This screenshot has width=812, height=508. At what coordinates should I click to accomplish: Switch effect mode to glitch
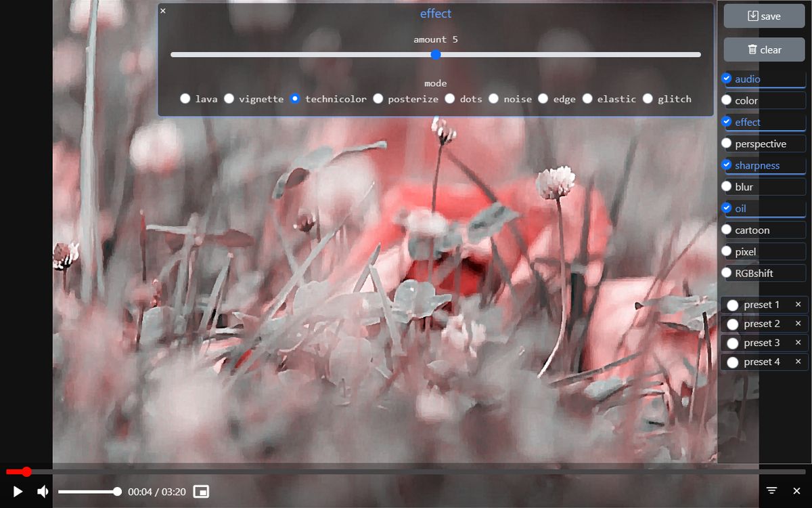pyautogui.click(x=648, y=98)
